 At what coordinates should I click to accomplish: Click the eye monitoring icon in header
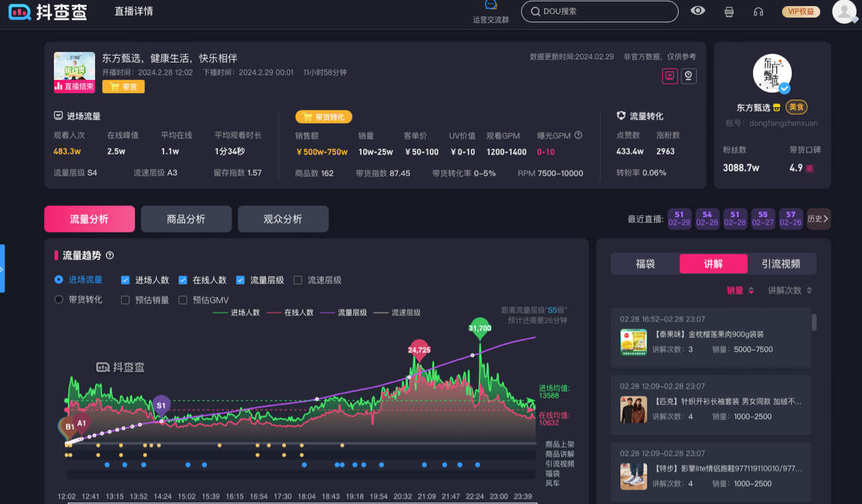click(x=698, y=11)
